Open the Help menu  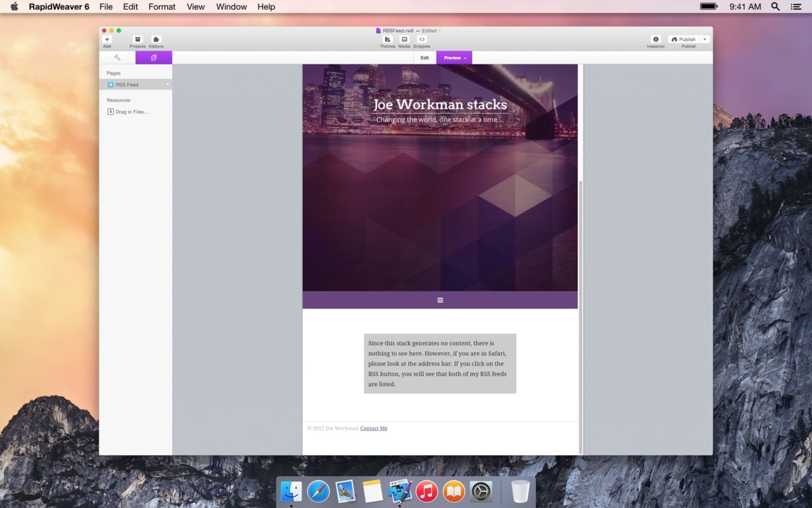click(266, 7)
